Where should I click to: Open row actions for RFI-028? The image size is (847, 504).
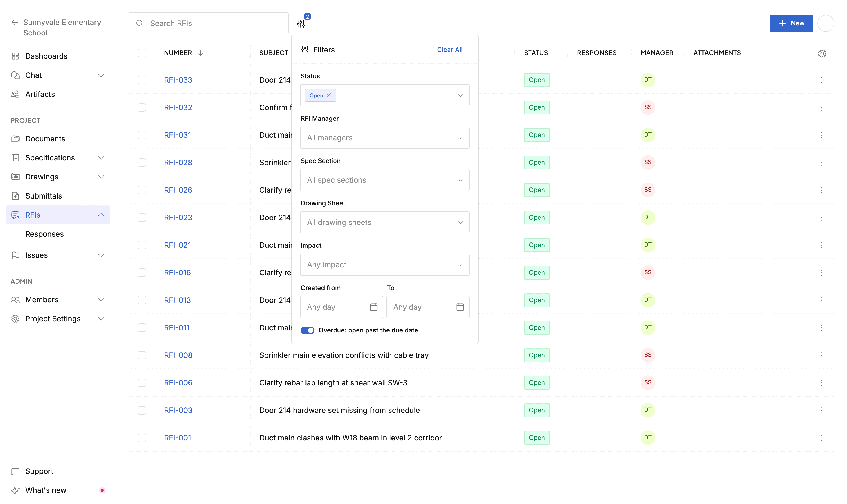pyautogui.click(x=822, y=163)
